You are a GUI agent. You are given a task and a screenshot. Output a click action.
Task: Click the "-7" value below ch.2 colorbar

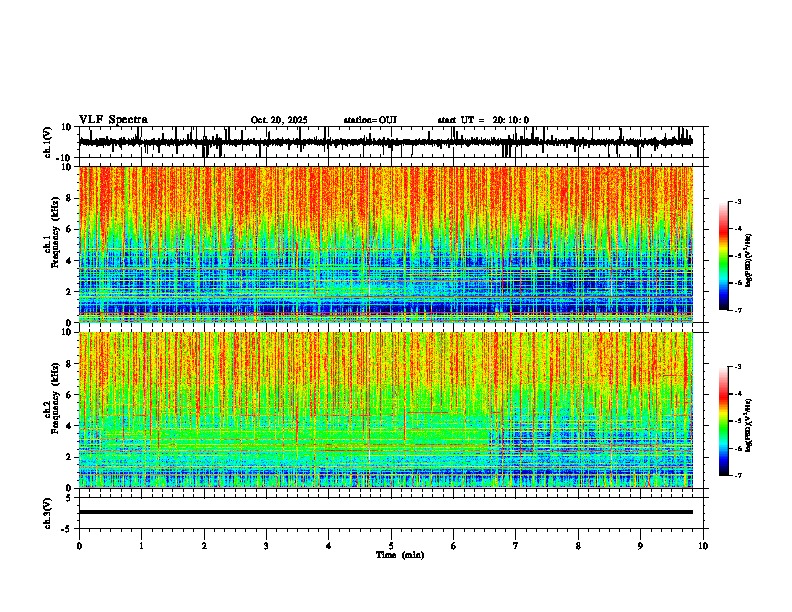pos(738,475)
